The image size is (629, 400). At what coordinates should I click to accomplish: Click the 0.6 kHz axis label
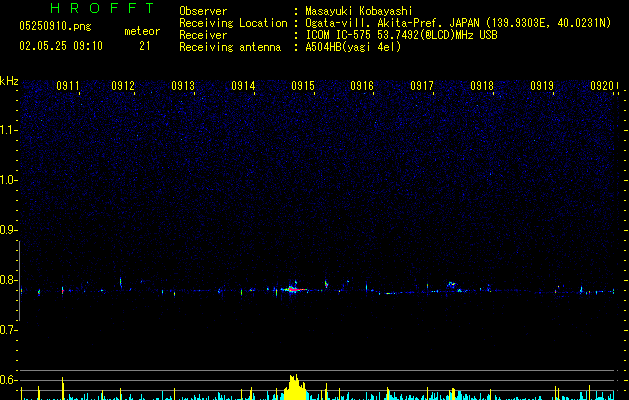click(8, 380)
